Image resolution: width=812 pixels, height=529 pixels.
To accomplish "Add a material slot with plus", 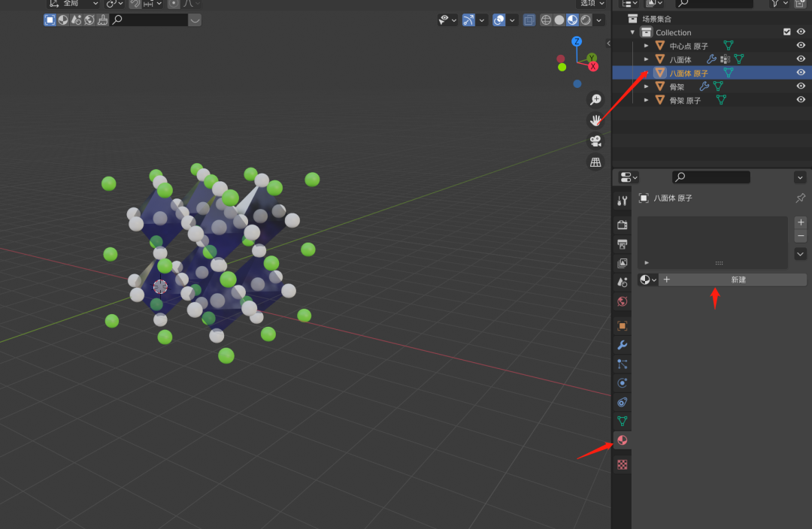I will (801, 222).
